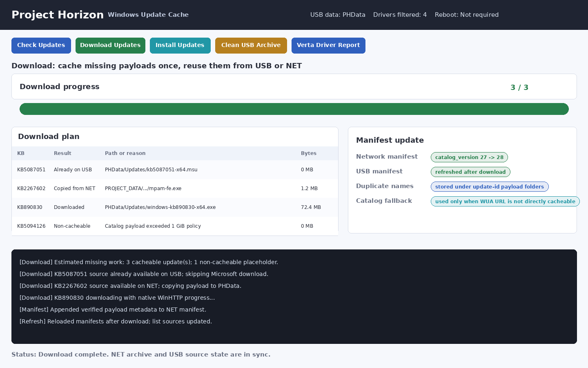Screen dimensions: 588x368
Task: Run Install Updates
Action: pyautogui.click(x=180, y=45)
